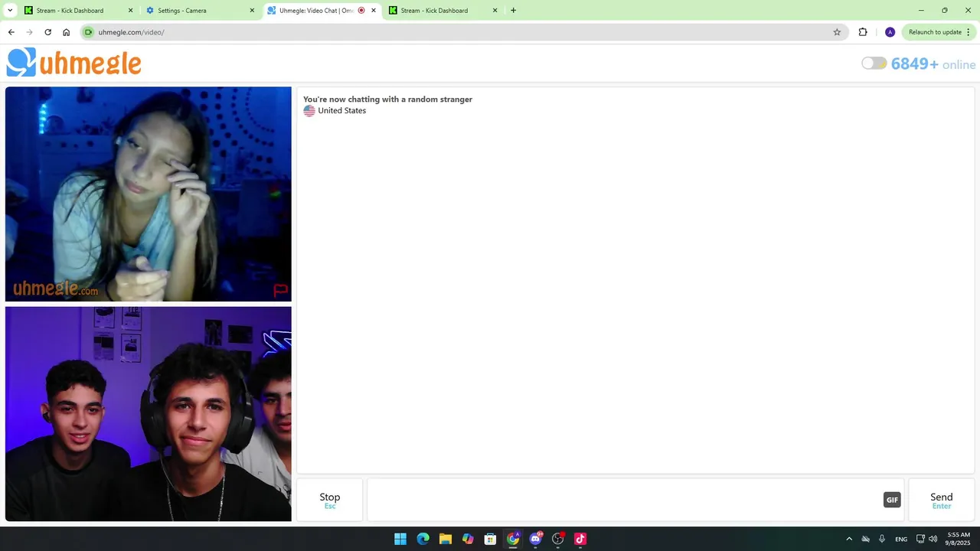Click the ENG language indicator
Screen dimensions: 980x551
click(901, 539)
